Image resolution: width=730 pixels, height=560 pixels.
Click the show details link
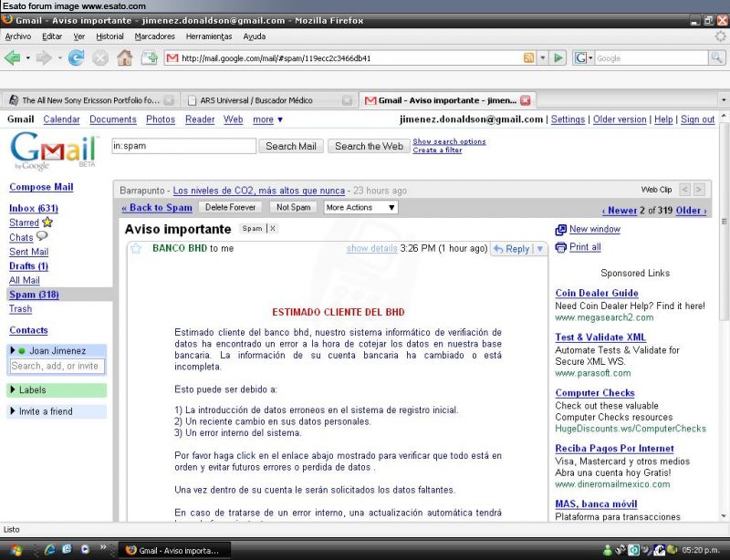pyautogui.click(x=371, y=249)
